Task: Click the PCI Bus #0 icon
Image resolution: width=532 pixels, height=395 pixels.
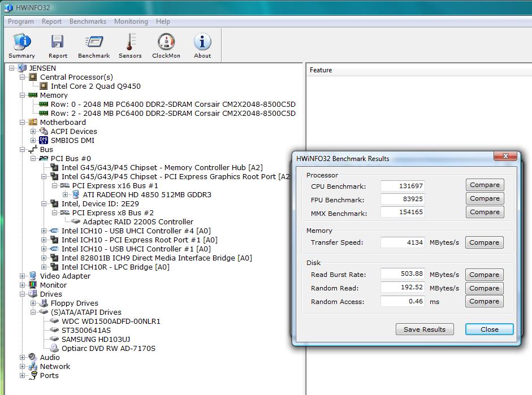Action: 44,158
